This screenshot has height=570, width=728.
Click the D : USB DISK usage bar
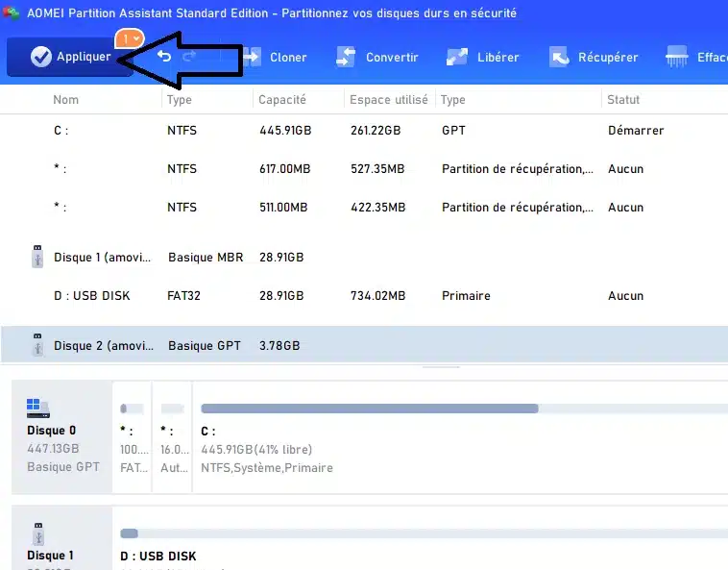(424, 533)
